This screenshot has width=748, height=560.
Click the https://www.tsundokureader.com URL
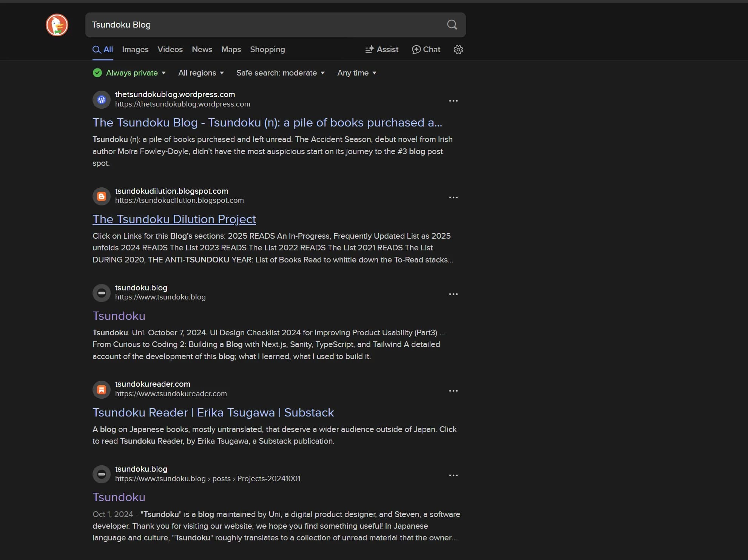click(x=171, y=394)
